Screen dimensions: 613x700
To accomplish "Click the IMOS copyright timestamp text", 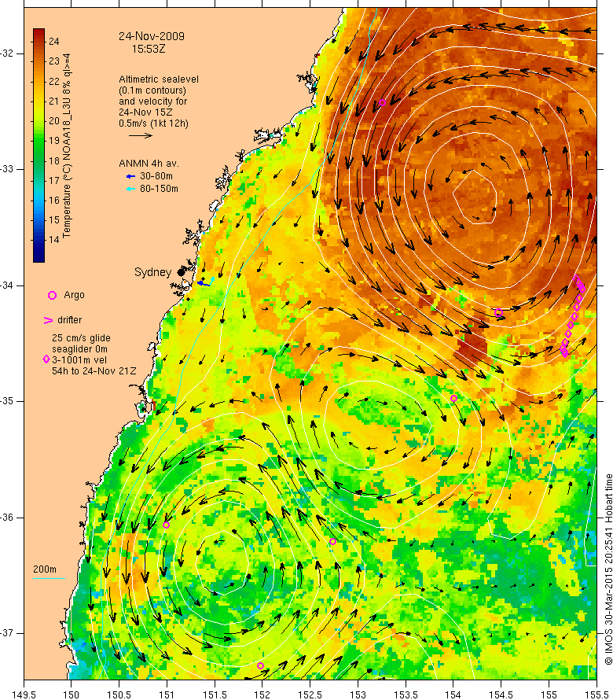I will click(x=608, y=569).
